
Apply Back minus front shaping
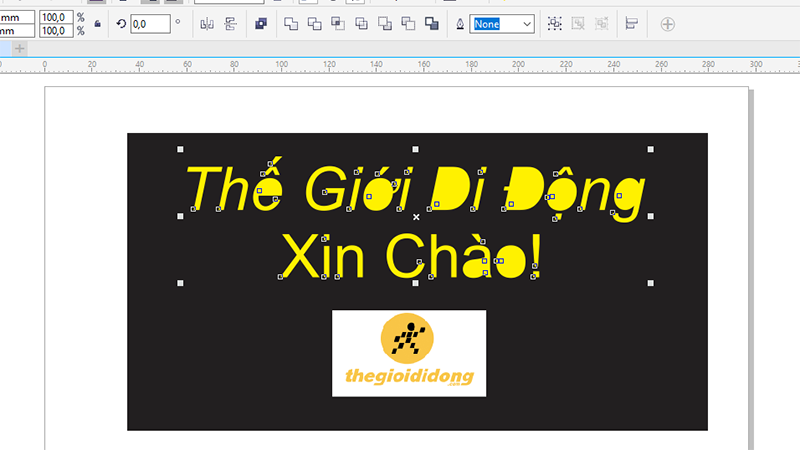(x=408, y=24)
